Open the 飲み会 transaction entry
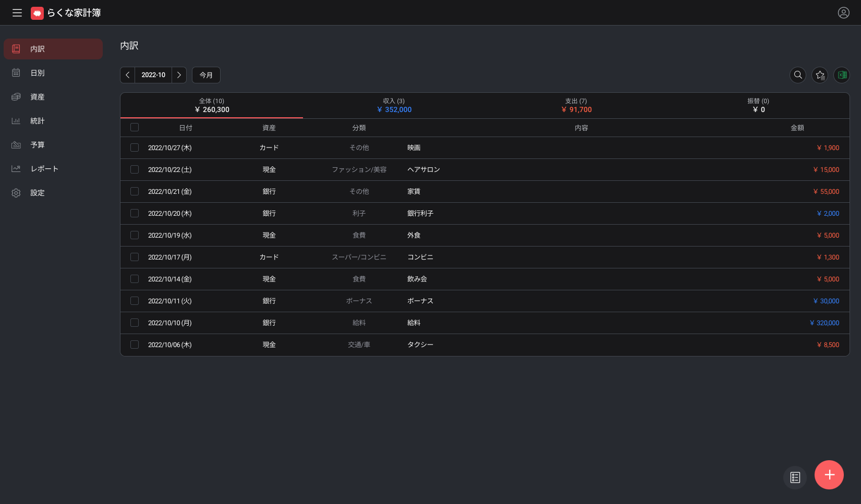The image size is (861, 504). tap(417, 279)
